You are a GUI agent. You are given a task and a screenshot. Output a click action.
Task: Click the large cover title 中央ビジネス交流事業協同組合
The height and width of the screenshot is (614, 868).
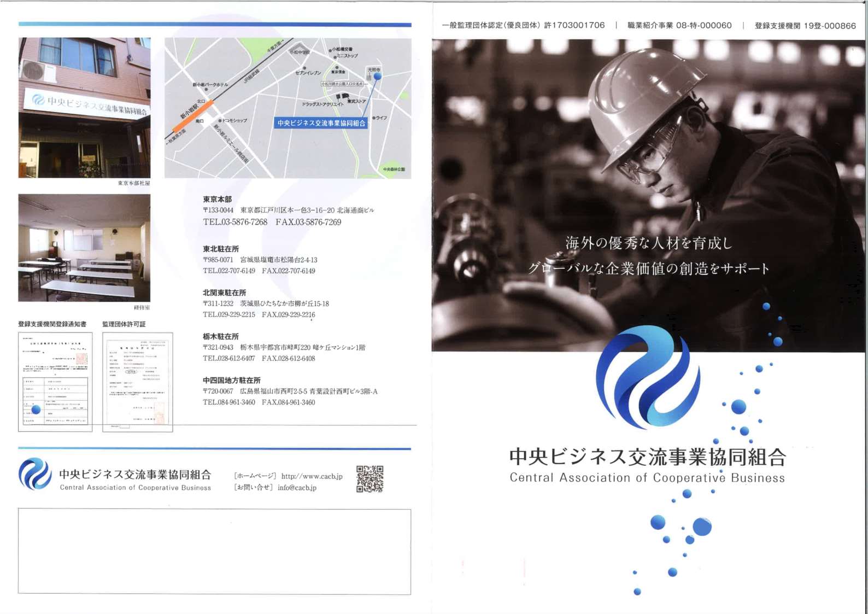[647, 457]
